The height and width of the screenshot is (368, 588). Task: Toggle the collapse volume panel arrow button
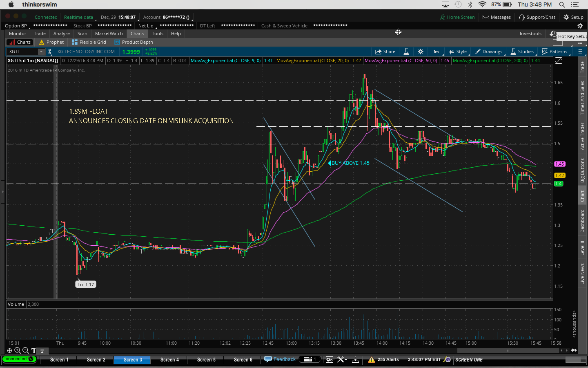pos(42,351)
